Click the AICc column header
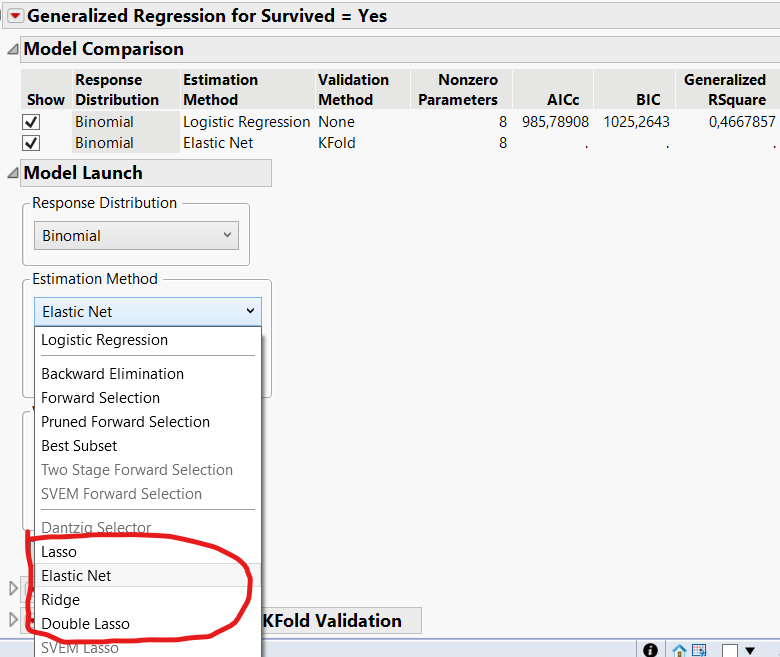 click(x=562, y=100)
